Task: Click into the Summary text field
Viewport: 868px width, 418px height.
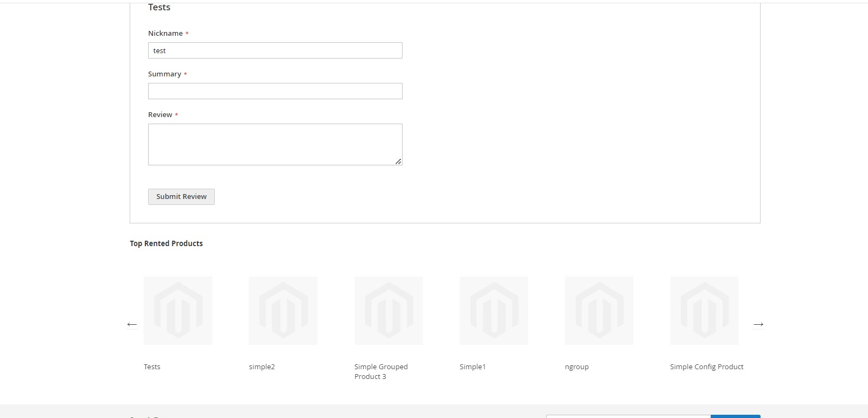Action: click(275, 91)
